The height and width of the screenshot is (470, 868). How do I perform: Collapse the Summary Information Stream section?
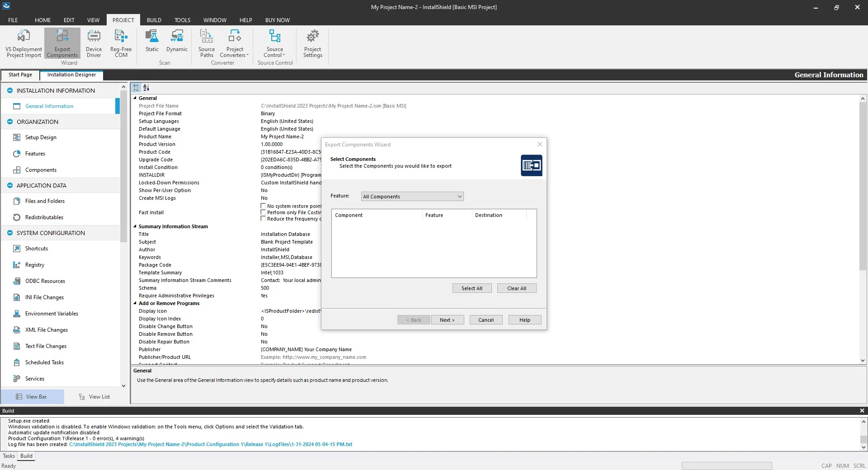[134, 226]
